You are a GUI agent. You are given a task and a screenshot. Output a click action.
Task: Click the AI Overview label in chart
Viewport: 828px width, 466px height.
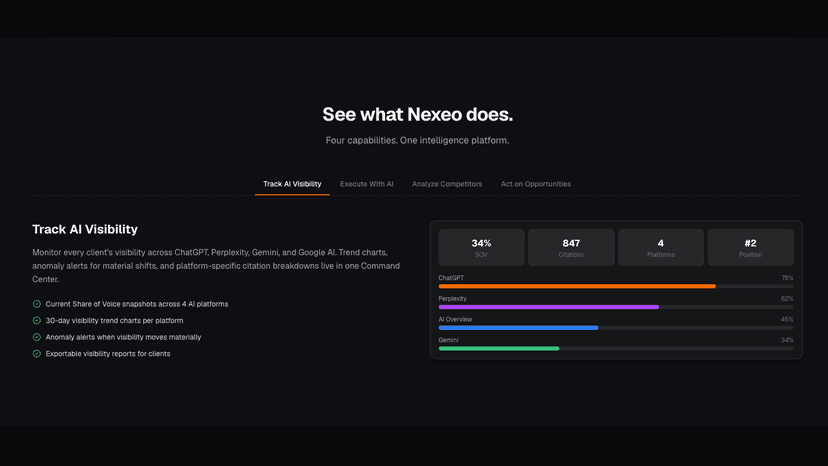[x=455, y=319]
